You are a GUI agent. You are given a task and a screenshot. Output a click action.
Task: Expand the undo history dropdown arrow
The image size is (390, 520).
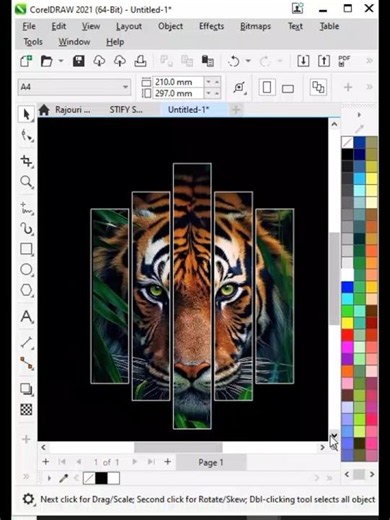point(248,61)
